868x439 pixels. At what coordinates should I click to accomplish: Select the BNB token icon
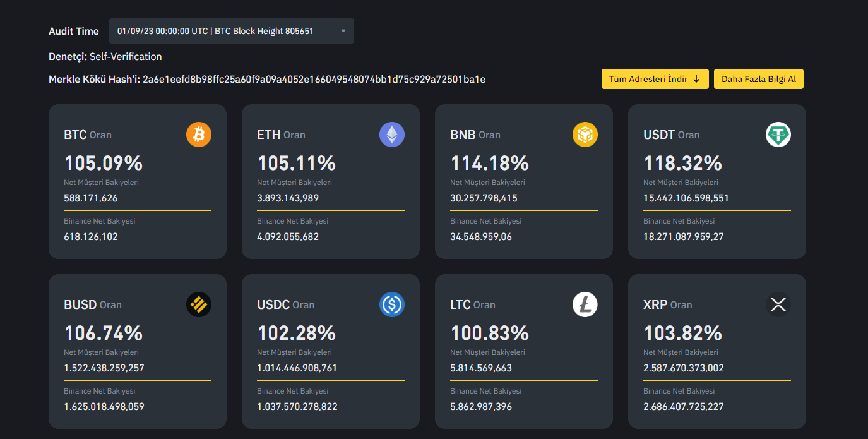(585, 134)
